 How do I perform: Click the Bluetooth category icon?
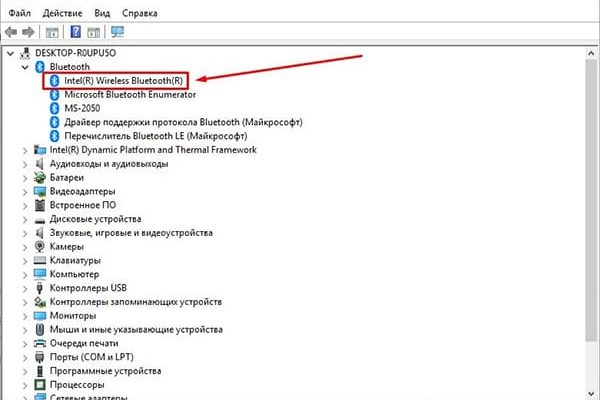[40, 67]
